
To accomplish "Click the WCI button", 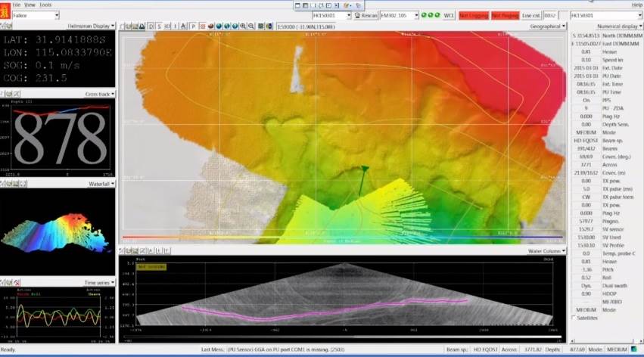I will 449,15.
